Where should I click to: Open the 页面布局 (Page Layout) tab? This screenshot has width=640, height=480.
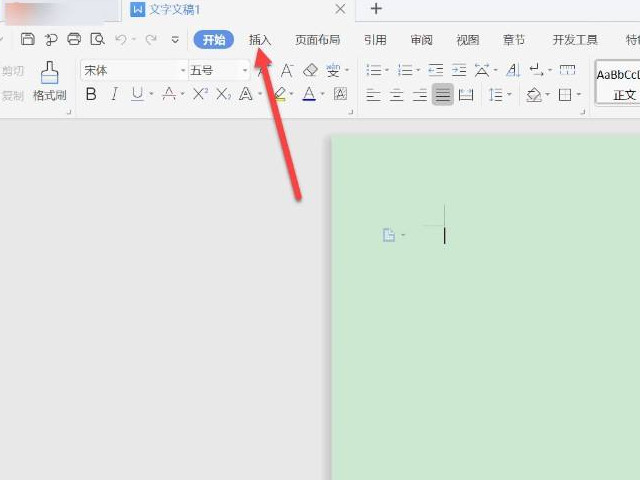pos(317,40)
